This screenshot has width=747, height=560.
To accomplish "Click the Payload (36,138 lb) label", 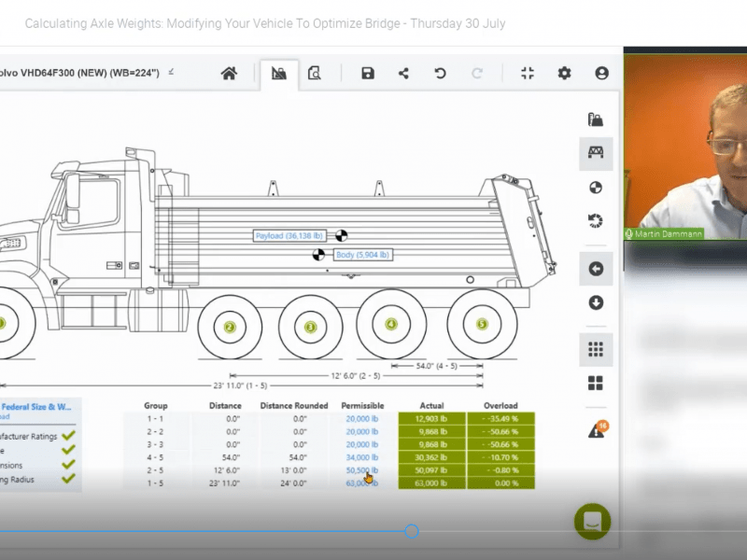I will pyautogui.click(x=289, y=236).
